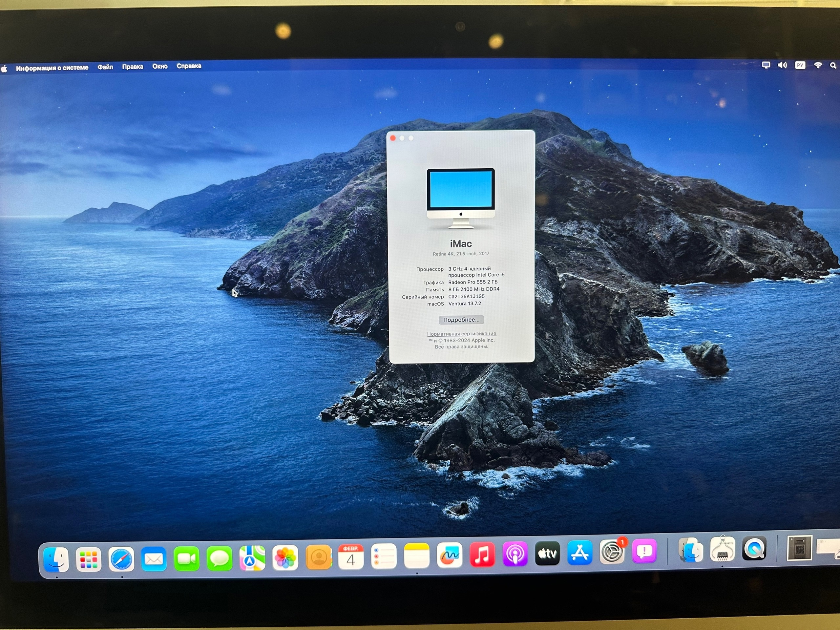Image resolution: width=840 pixels, height=630 pixels.
Task: Open the Окно menu
Action: click(x=160, y=67)
